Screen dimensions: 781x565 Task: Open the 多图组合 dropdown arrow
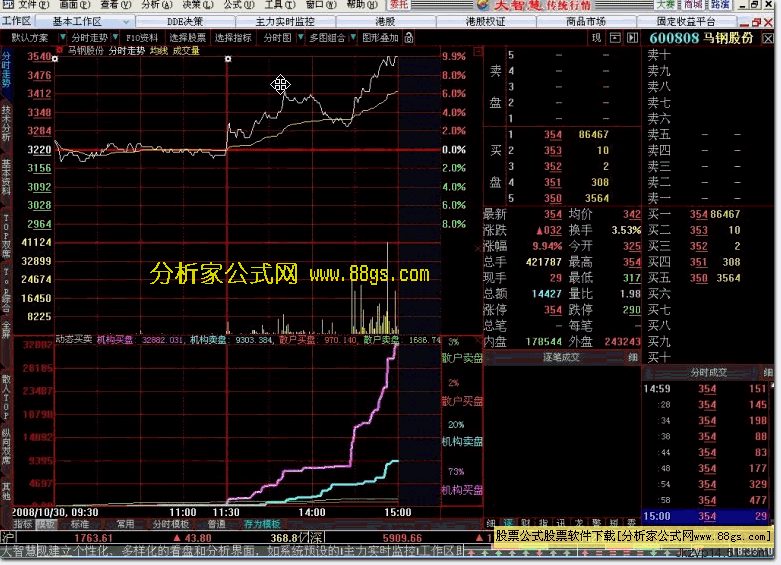(353, 38)
